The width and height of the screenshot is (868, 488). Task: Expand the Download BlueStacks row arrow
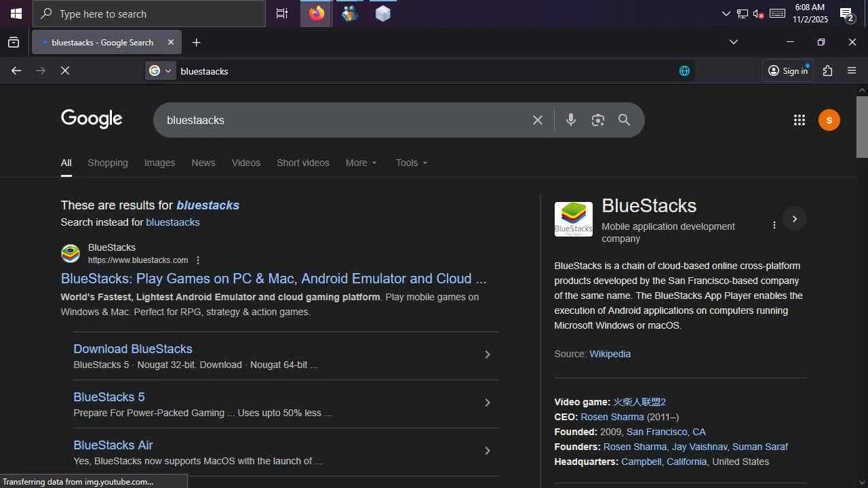[487, 354]
